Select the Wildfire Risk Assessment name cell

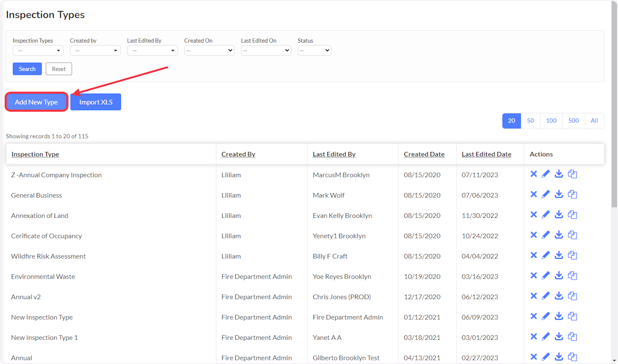(48, 256)
